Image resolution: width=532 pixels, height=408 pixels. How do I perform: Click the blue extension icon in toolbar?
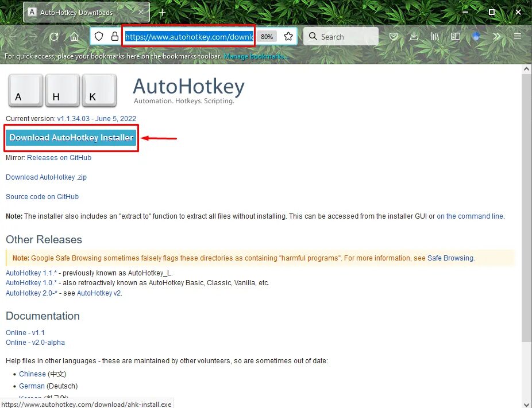click(476, 36)
